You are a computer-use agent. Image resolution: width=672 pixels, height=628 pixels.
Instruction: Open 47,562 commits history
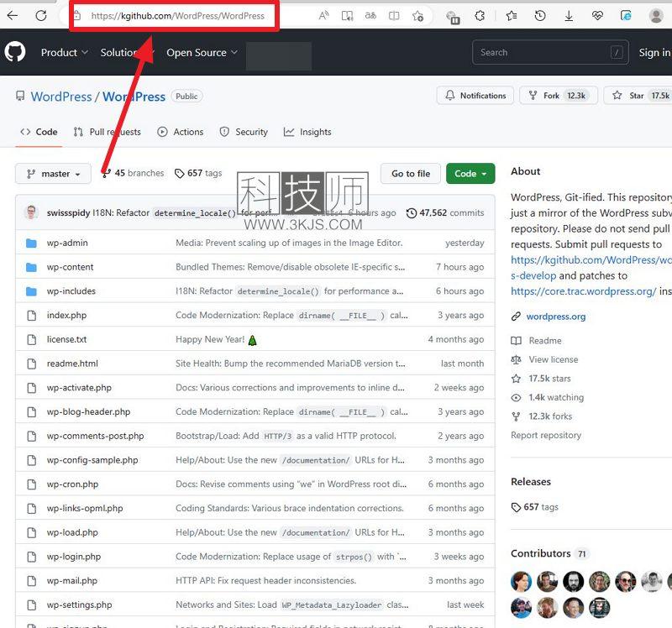(445, 213)
